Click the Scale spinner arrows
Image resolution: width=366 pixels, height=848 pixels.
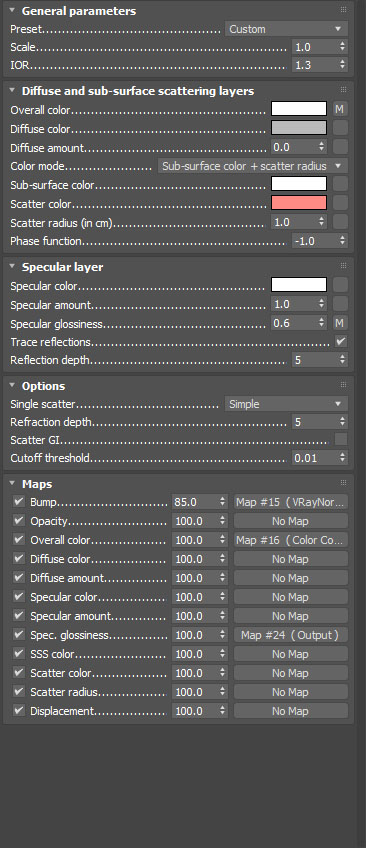coord(343,47)
